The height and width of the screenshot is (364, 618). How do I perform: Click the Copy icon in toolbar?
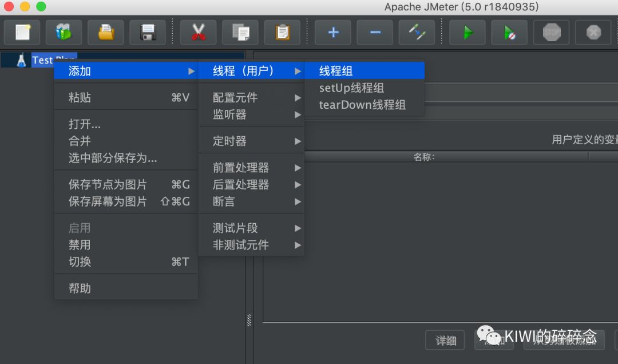[x=240, y=33]
